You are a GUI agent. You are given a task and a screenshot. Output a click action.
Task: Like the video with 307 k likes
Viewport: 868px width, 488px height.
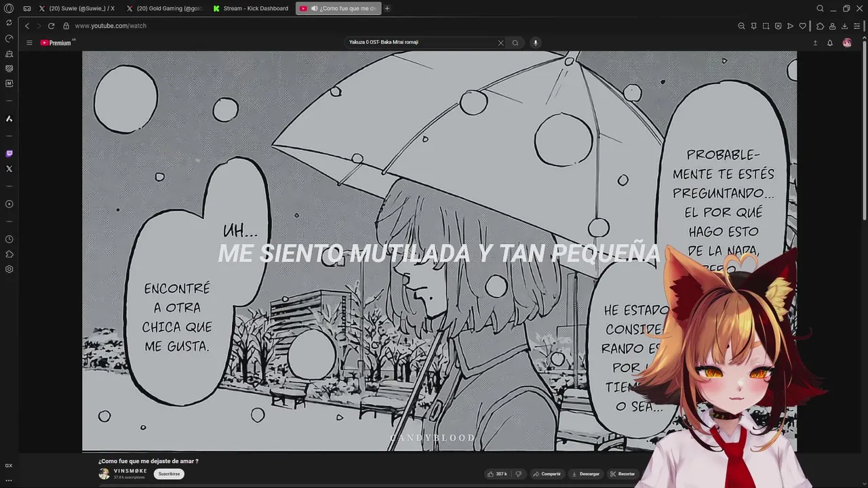coord(497,474)
